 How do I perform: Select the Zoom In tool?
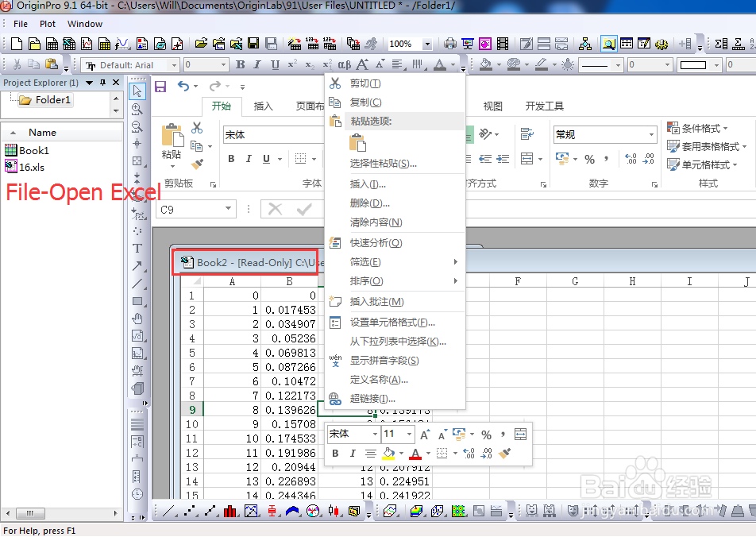coord(137,109)
